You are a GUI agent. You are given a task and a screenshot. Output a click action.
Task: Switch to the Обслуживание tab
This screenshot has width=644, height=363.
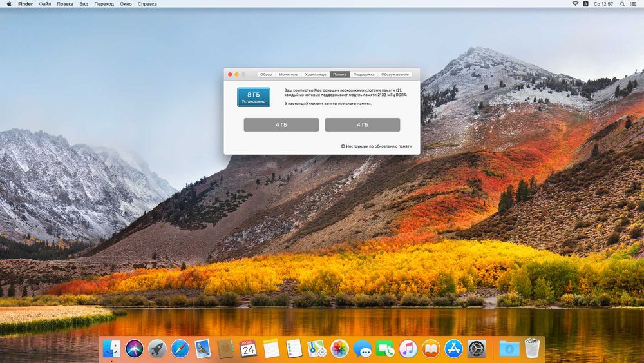395,74
